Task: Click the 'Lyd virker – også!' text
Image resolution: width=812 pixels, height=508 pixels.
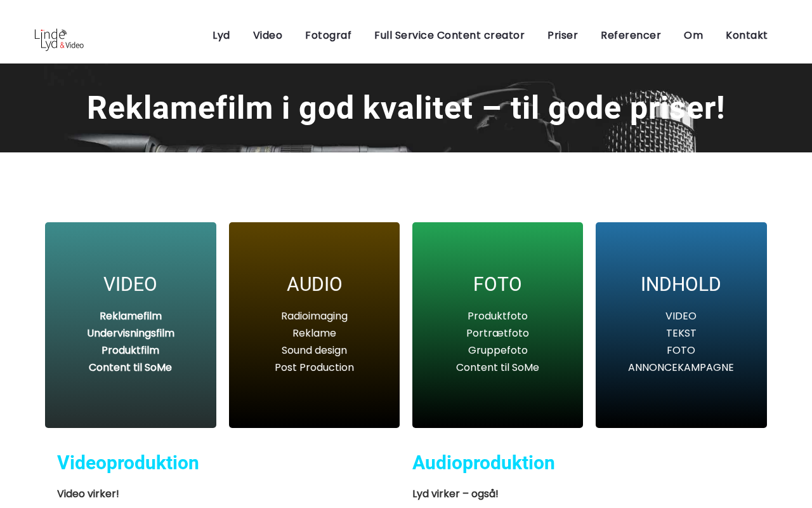Action: 455,494
